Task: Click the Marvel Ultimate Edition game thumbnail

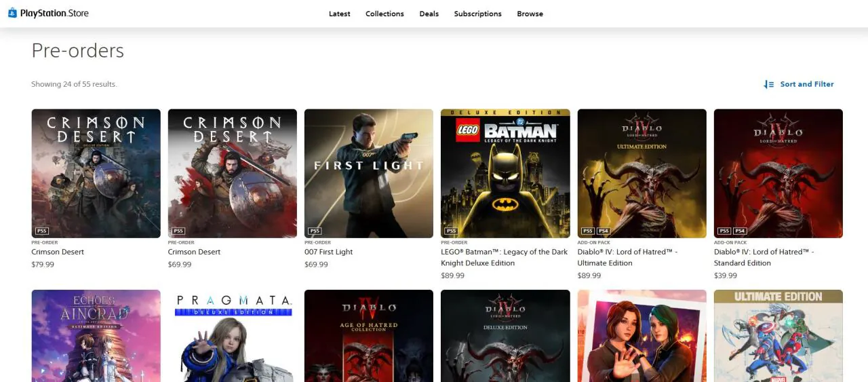Action: click(778, 336)
